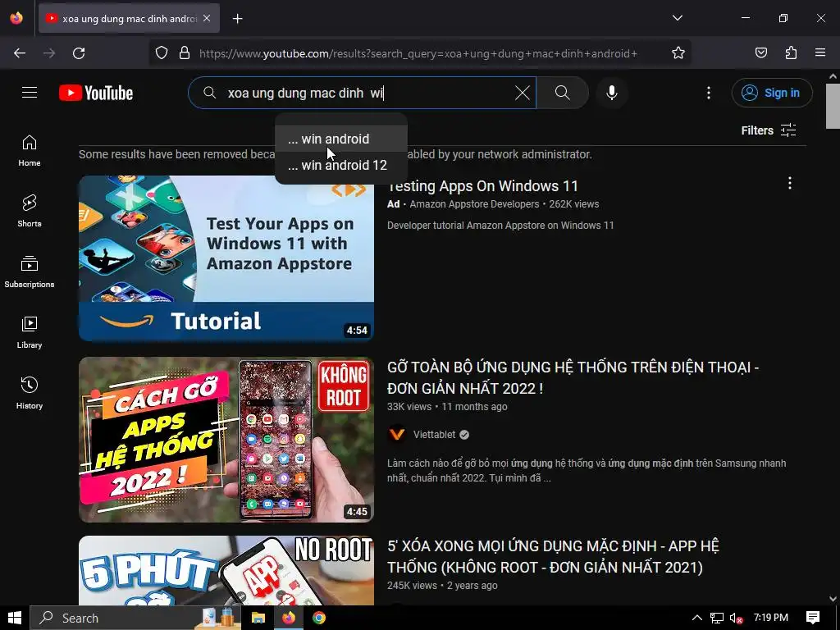Open the Amazon Appstore Developers channel link

coord(474,204)
